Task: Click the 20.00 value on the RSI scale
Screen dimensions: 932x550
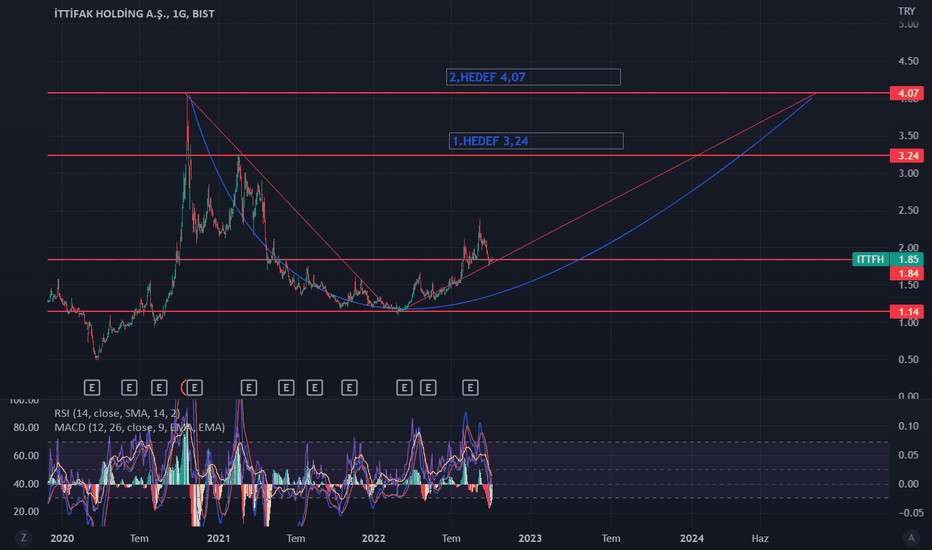Action: 26,511
